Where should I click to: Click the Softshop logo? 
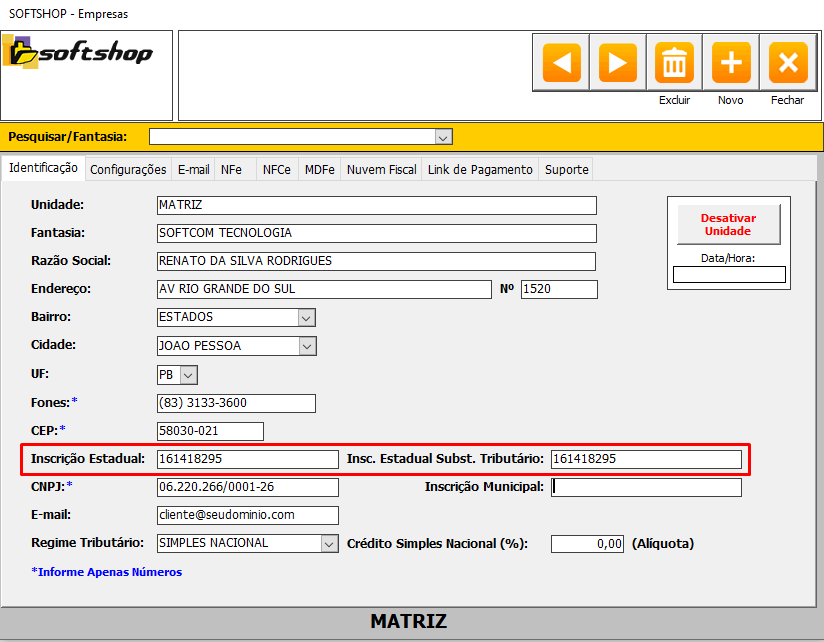[x=79, y=53]
